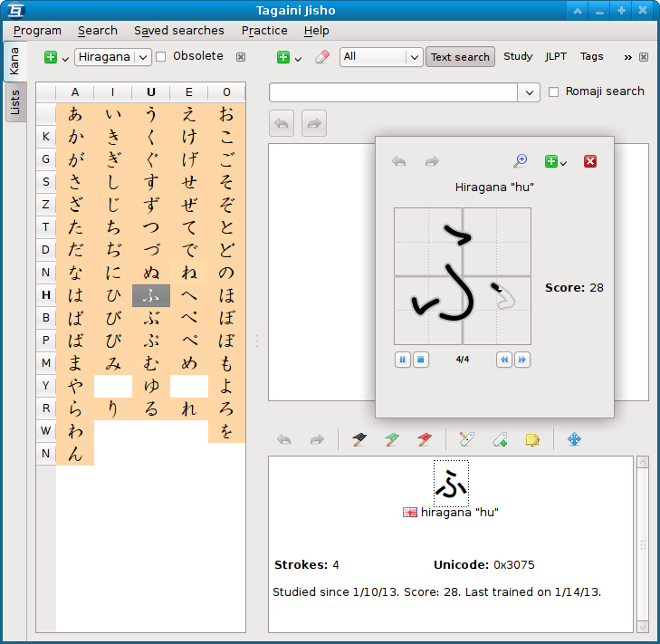
Task: Close the Kana panel with its small x
Action: (240, 57)
